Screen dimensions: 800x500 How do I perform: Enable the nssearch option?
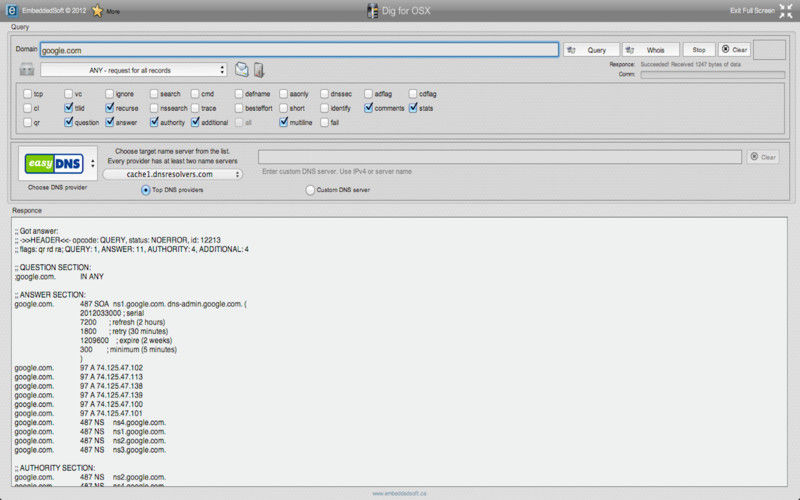click(154, 108)
